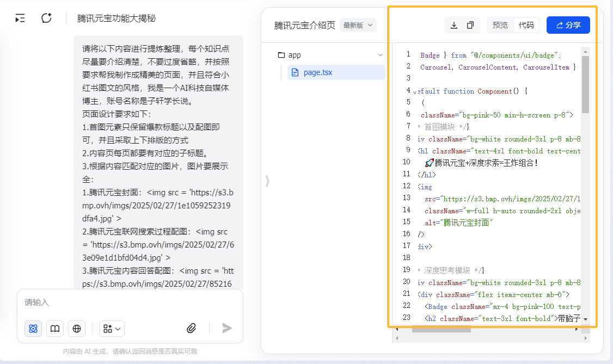613x364 pixels.
Task: Click line number 10 in the editor
Action: click(407, 162)
